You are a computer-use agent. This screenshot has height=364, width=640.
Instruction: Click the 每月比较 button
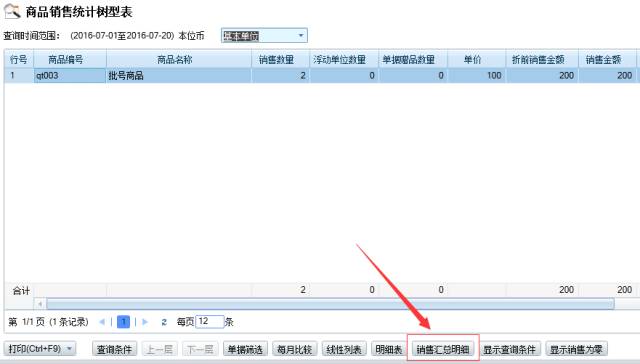pyautogui.click(x=294, y=349)
